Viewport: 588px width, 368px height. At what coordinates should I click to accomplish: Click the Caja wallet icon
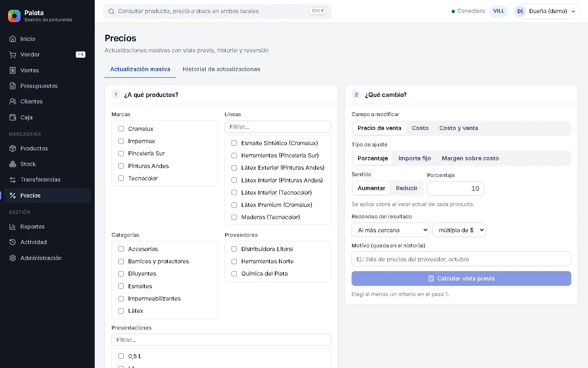[13, 117]
